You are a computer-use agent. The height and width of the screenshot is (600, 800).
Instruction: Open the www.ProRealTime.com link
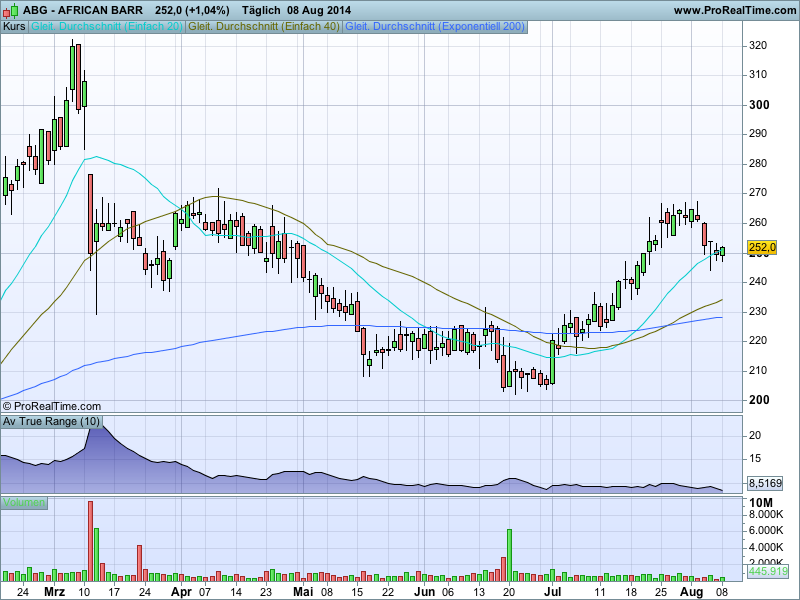click(734, 10)
